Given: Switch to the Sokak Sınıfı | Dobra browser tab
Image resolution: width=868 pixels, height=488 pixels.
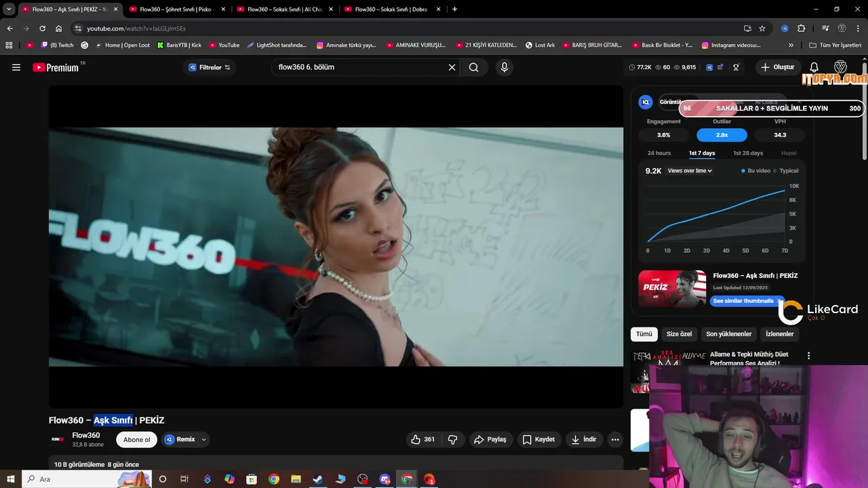Looking at the screenshot, I should (391, 9).
